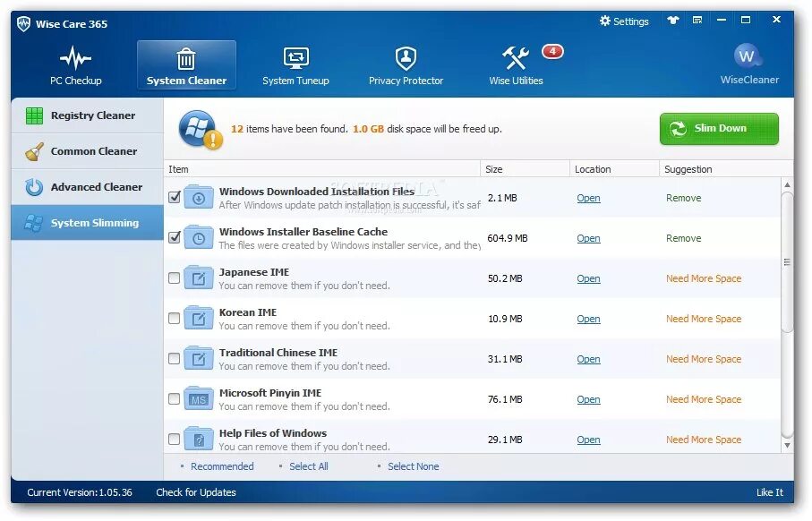
Task: Click the Windows warning globe icon
Action: [200, 130]
